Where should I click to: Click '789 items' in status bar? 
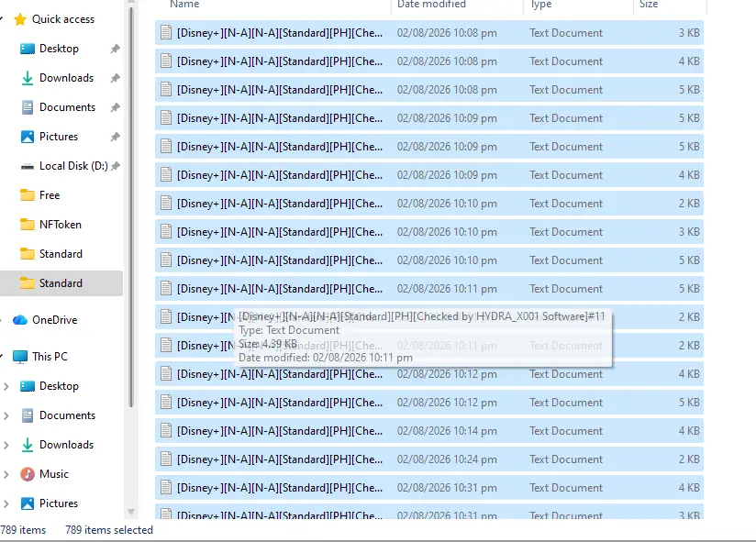click(23, 530)
